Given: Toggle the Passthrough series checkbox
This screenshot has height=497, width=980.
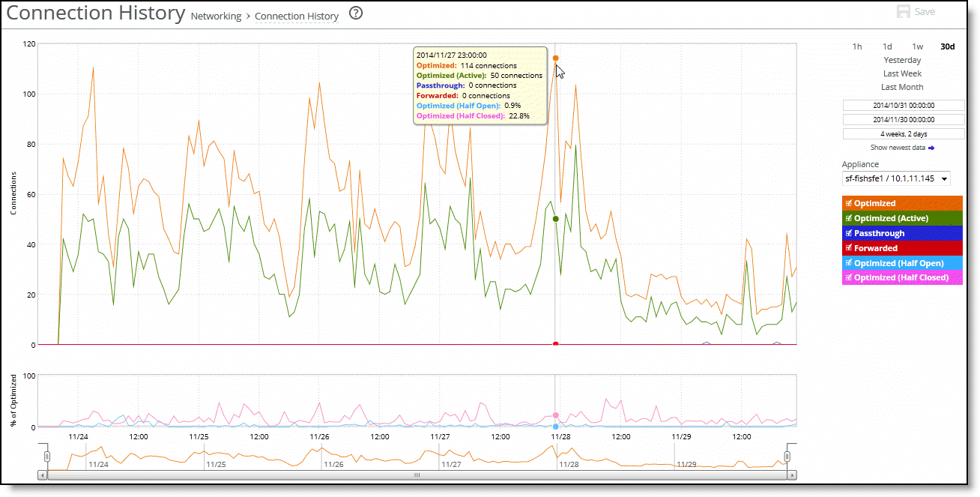Looking at the screenshot, I should [x=848, y=233].
